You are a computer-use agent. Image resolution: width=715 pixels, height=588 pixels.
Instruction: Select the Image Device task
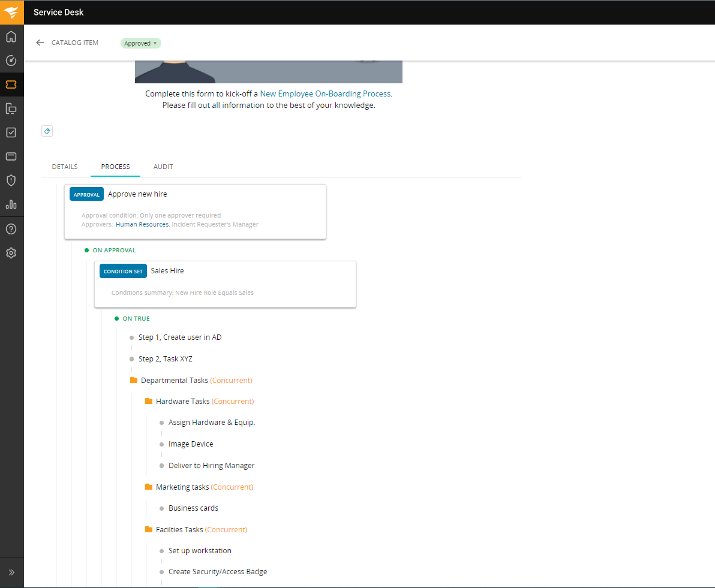click(191, 444)
